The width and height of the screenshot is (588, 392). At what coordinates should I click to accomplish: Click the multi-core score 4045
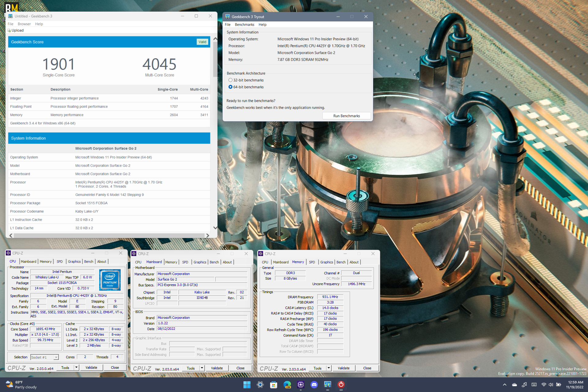[x=160, y=64]
